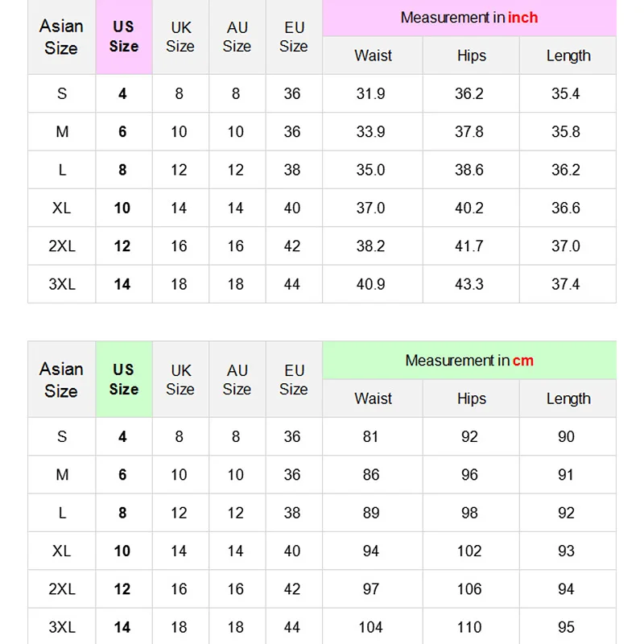Click the Waist column header in the inch table
The width and height of the screenshot is (644, 644).
pos(373,56)
